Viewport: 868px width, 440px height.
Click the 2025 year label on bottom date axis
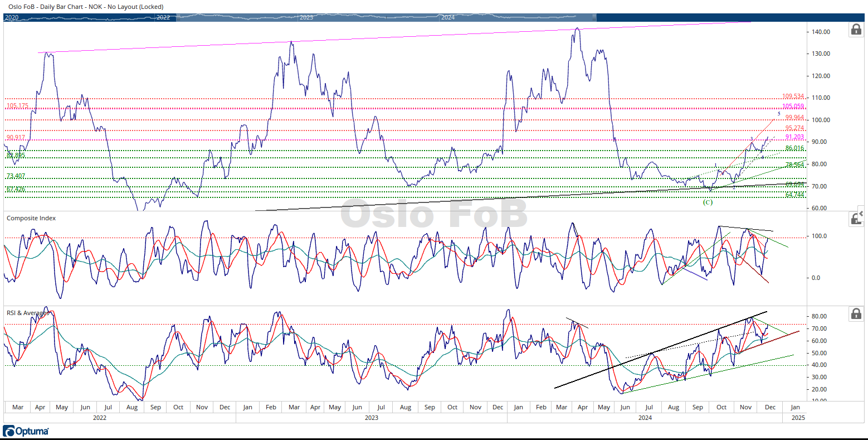[x=798, y=417]
